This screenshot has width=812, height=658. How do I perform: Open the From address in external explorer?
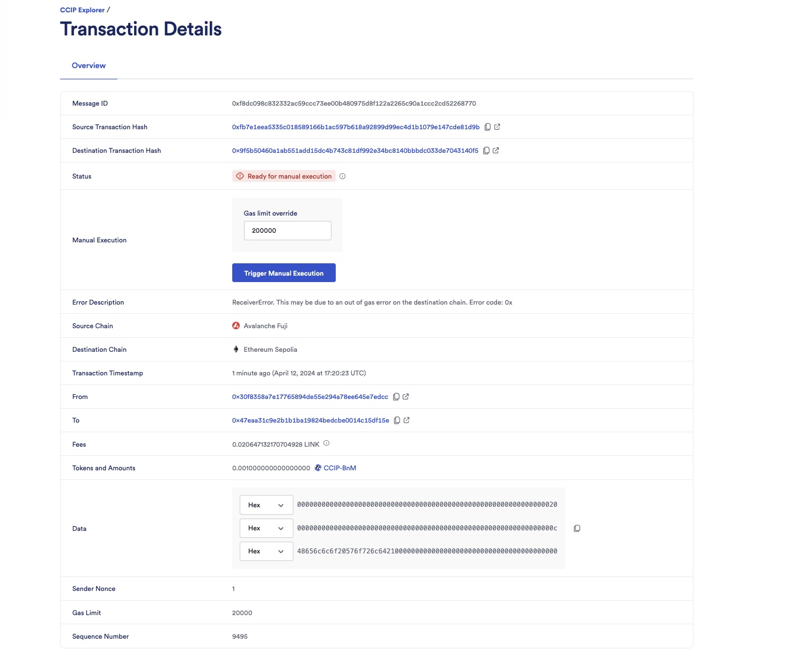tap(406, 397)
